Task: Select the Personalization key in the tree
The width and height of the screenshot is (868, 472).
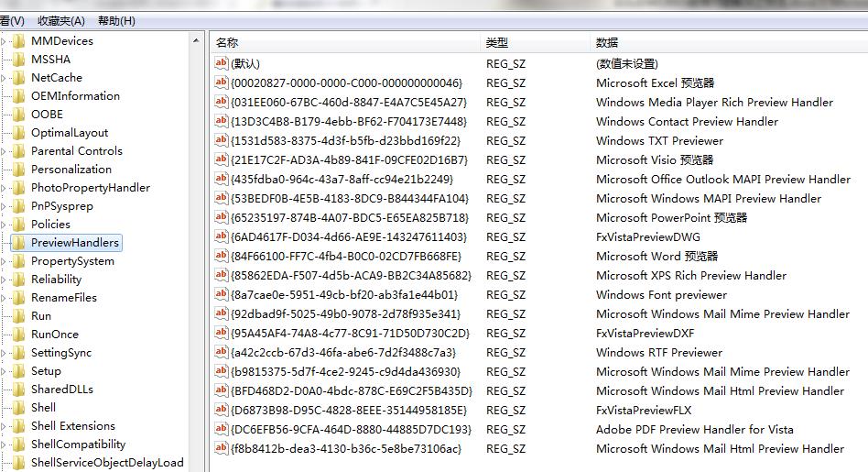Action: click(x=71, y=170)
